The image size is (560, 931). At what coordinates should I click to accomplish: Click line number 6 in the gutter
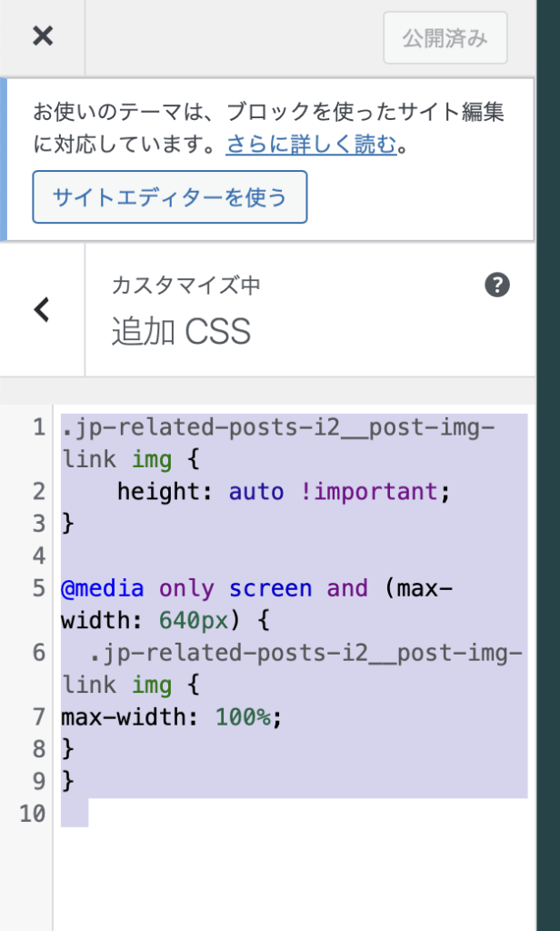(x=38, y=653)
